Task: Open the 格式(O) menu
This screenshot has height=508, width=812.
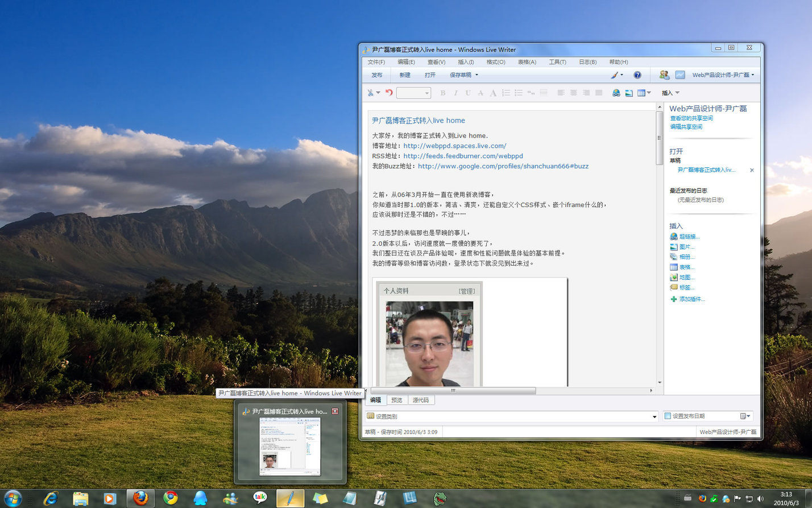Action: (x=495, y=62)
